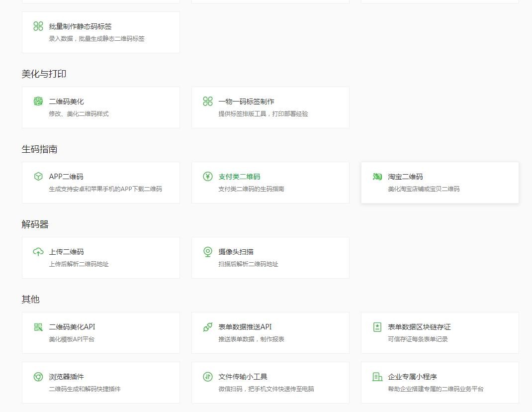Viewport: 532px width, 412px height.
Task: Click the enterprise mini program icon
Action: click(377, 377)
